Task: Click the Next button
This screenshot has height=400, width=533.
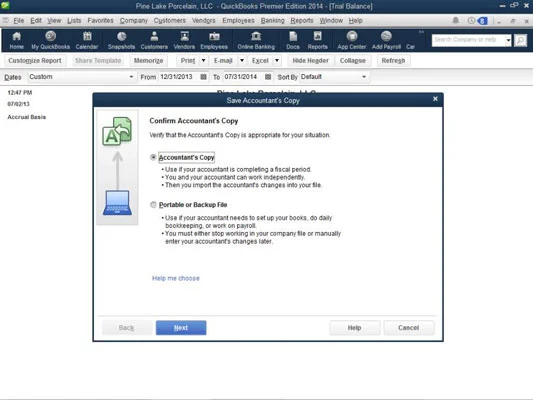Action: pos(181,328)
